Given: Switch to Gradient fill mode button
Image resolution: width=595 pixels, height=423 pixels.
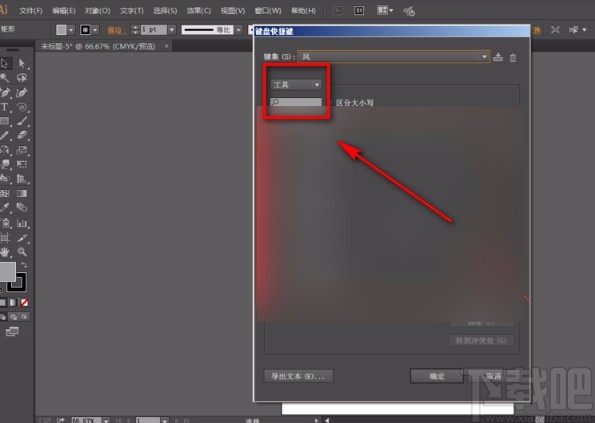Looking at the screenshot, I should (13, 302).
